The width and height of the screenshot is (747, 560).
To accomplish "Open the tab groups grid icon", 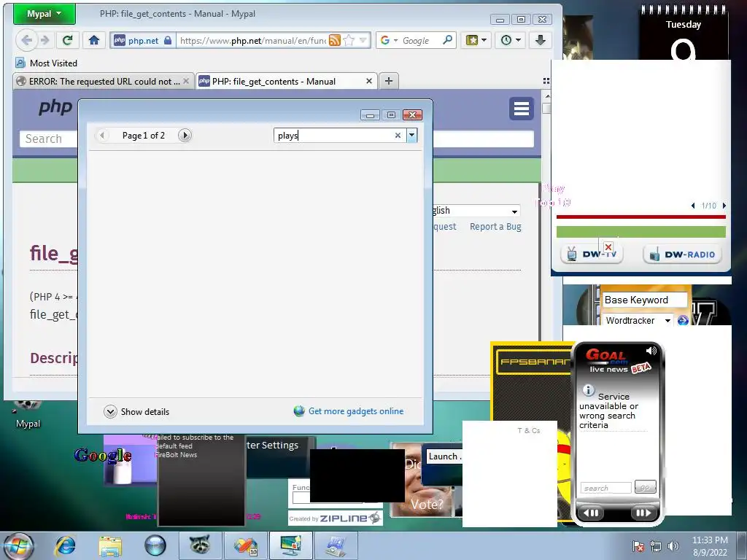I will point(546,81).
